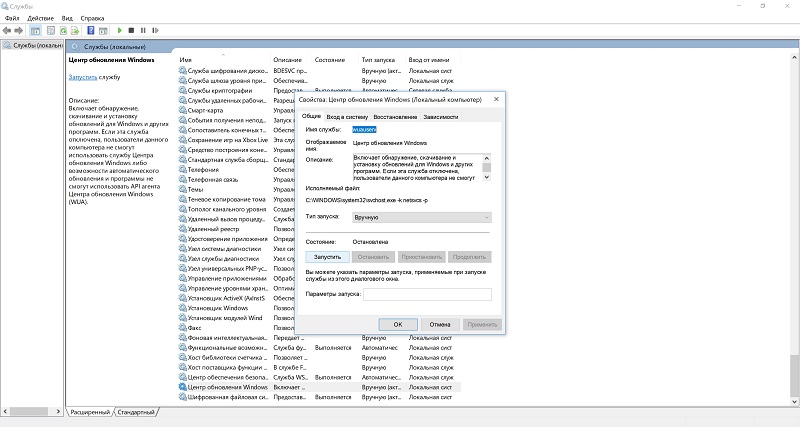The height and width of the screenshot is (427, 800).
Task: Switch to the Зависимости tab
Action: 441,117
